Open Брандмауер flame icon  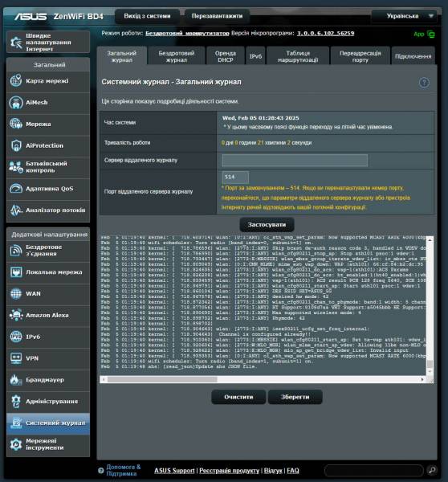[16, 380]
